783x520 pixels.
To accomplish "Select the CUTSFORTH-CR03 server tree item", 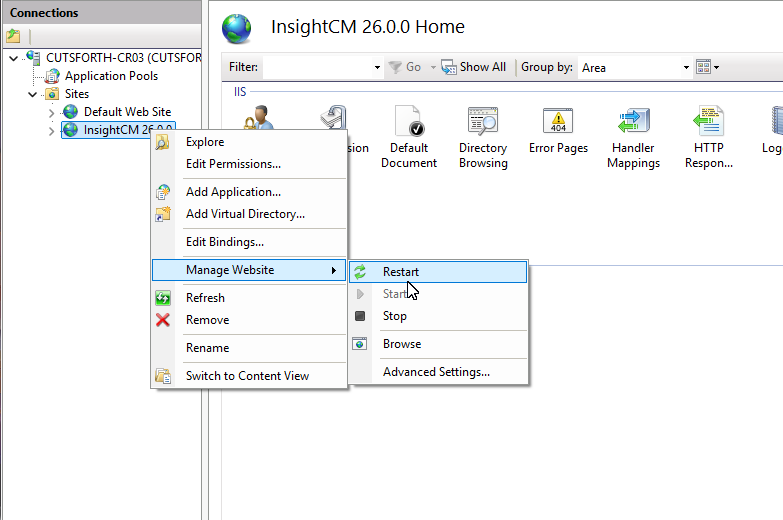I will pyautogui.click(x=124, y=58).
